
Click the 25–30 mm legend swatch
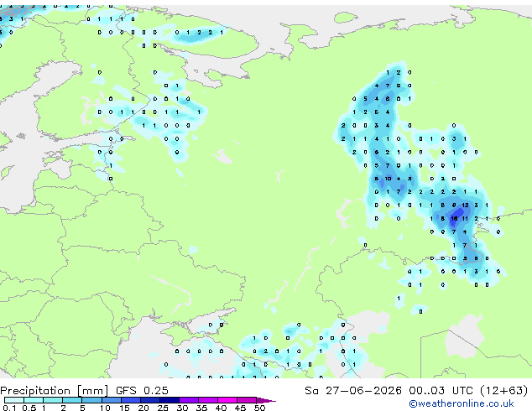(170, 400)
